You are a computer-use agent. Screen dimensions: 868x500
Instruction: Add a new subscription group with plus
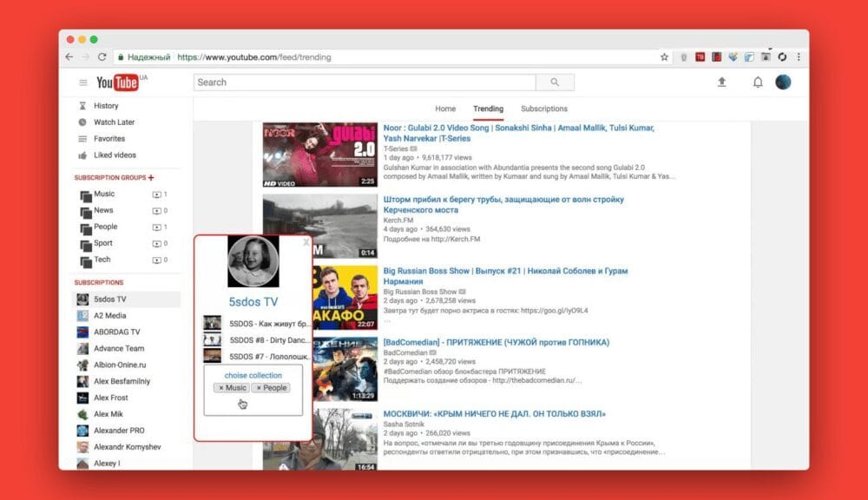click(151, 178)
